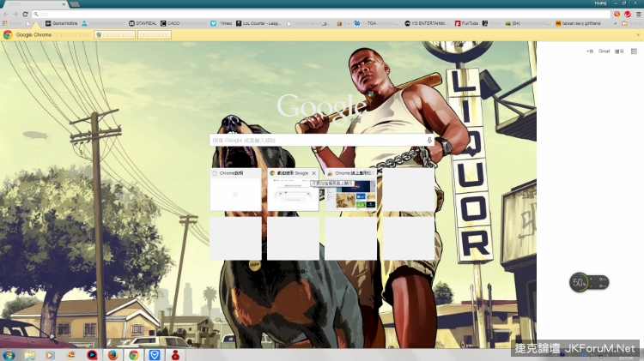
Task: Click the 50% circular gauge widget
Action: click(x=580, y=282)
